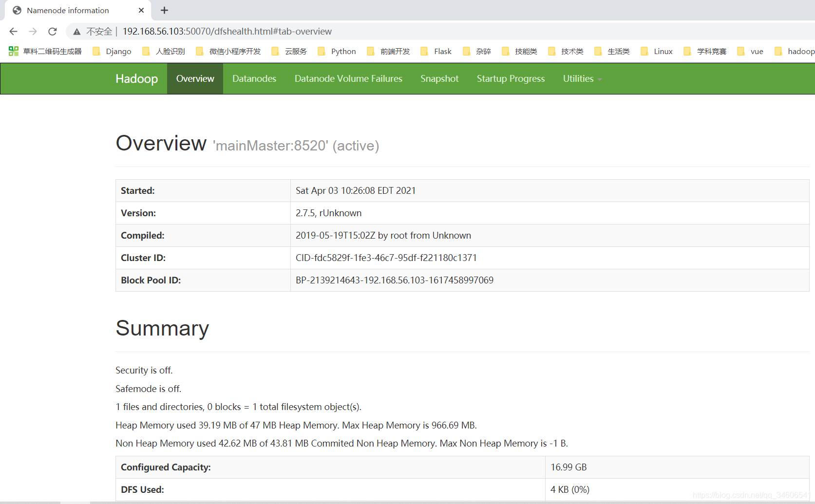
Task: Open the 前端开发 bookmark folder
Action: click(x=389, y=51)
